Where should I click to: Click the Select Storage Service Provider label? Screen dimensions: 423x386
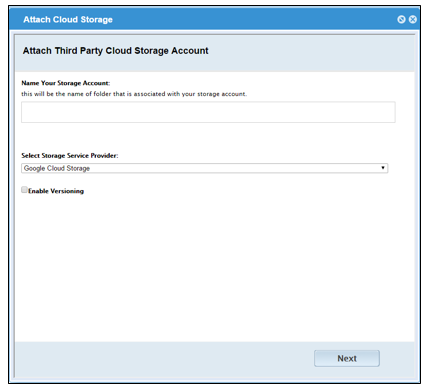(70, 156)
